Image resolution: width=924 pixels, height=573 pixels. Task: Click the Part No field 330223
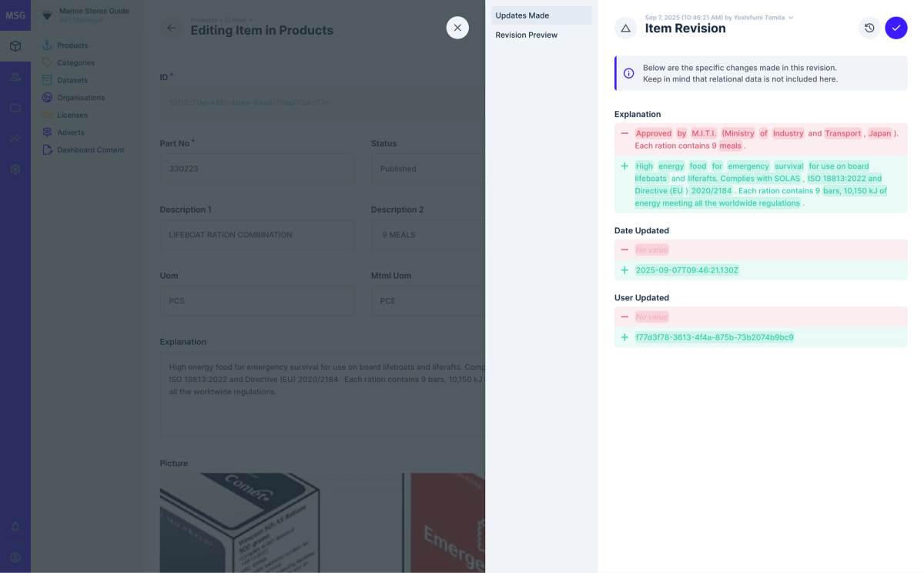257,169
